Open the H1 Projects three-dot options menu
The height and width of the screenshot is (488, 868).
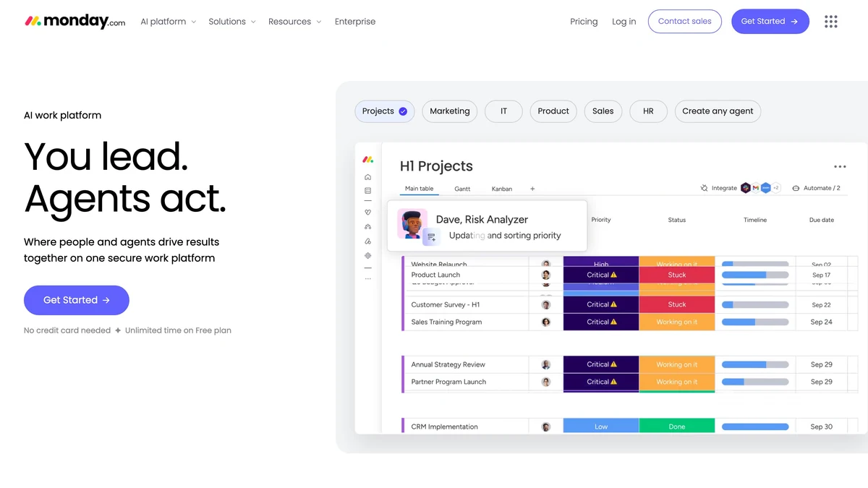(840, 166)
